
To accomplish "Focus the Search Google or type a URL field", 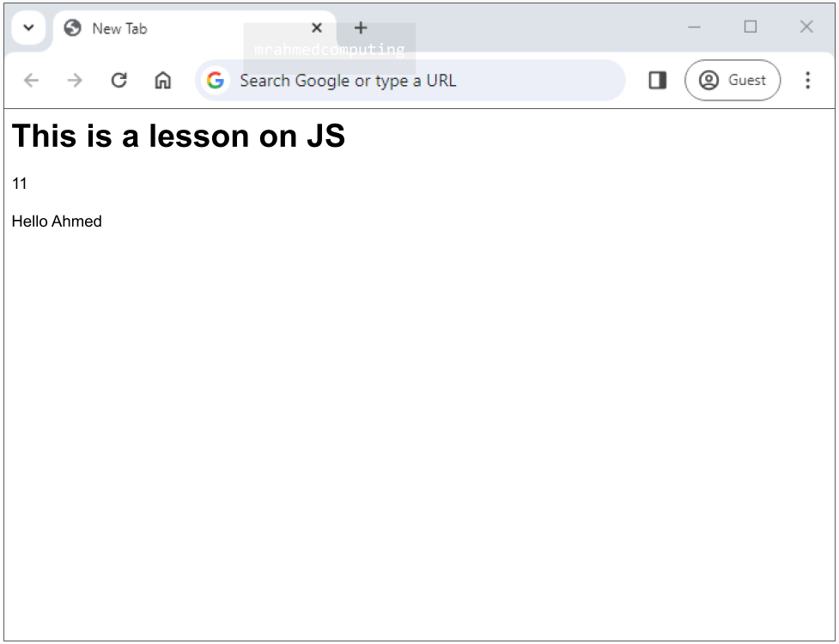I will click(412, 81).
